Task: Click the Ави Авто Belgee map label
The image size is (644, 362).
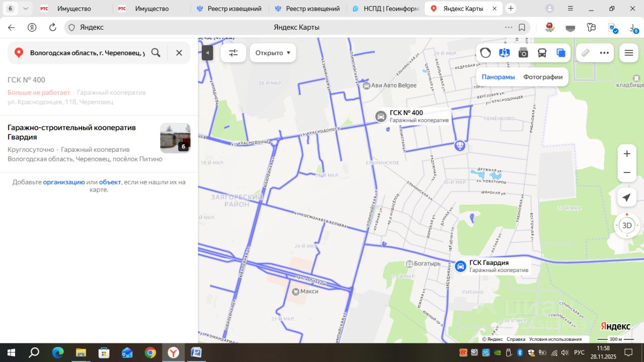Action: 389,85
